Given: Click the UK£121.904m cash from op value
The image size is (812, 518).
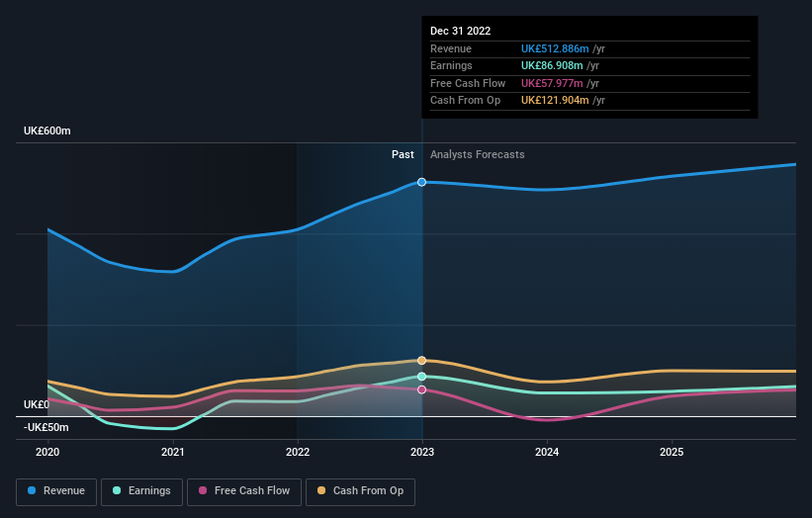Looking at the screenshot, I should 555,101.
